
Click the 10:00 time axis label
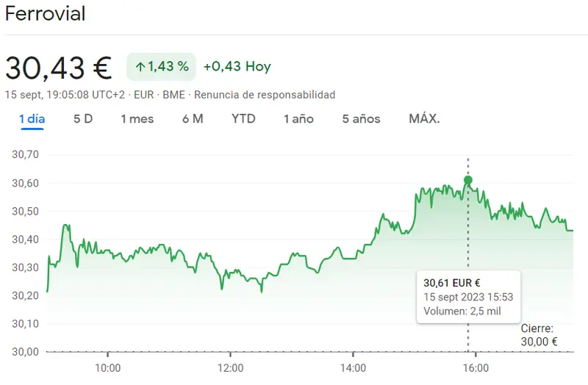click(x=107, y=367)
